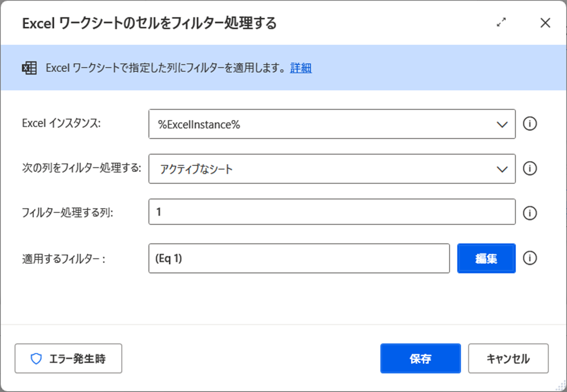
Task: Cancel the dialog with キャンセル
Action: point(508,358)
